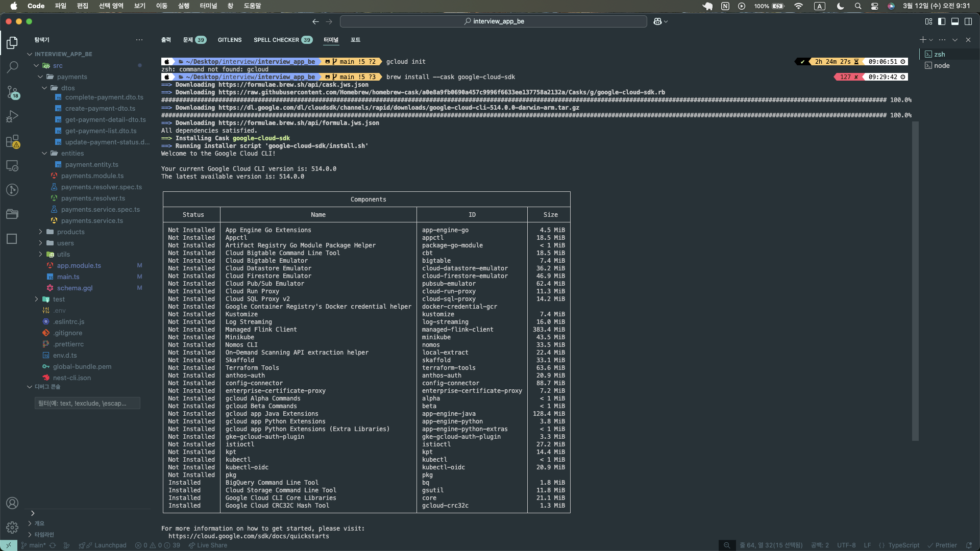Open the 터미널 menu in menu bar

click(x=208, y=6)
